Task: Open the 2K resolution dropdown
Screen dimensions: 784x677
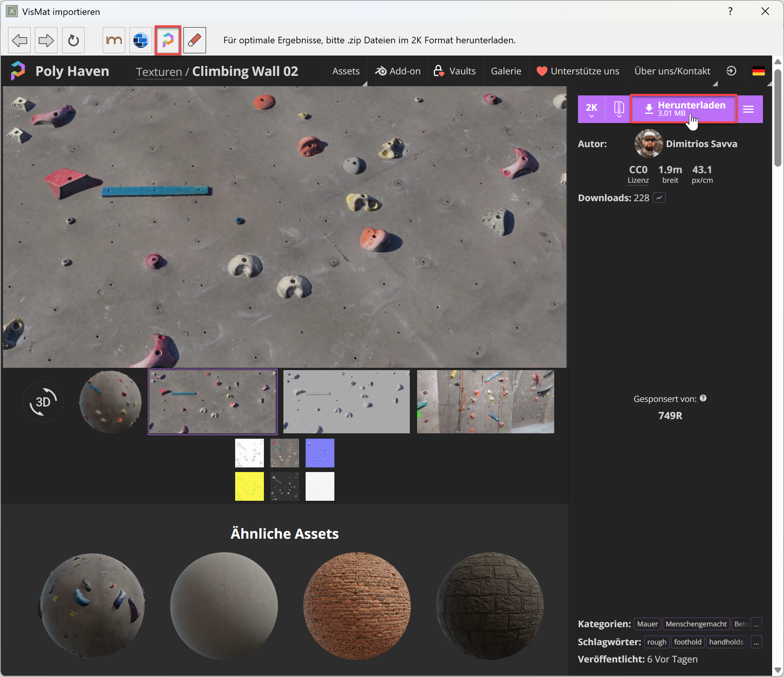Action: [591, 109]
